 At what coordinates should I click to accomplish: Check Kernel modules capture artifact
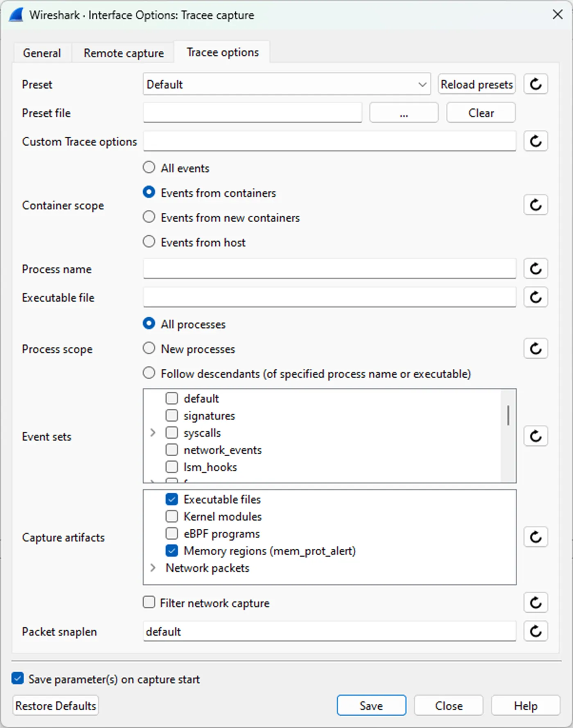pyautogui.click(x=172, y=516)
